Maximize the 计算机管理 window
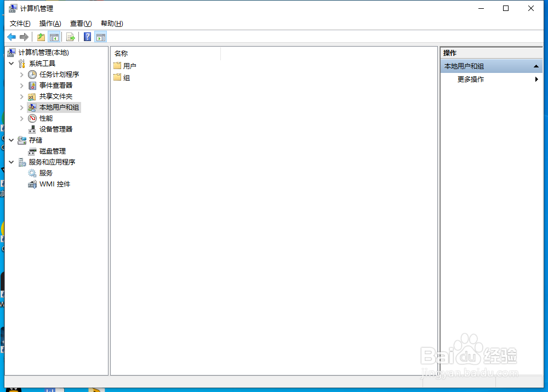This screenshot has height=392, width=548. (x=506, y=8)
